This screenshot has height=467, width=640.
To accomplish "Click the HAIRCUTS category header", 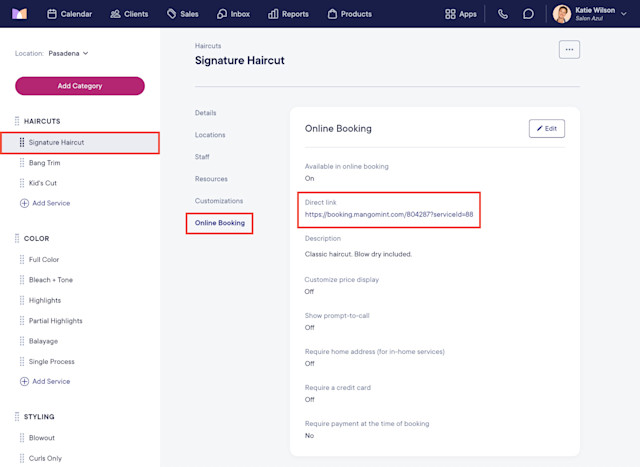I will point(42,121).
